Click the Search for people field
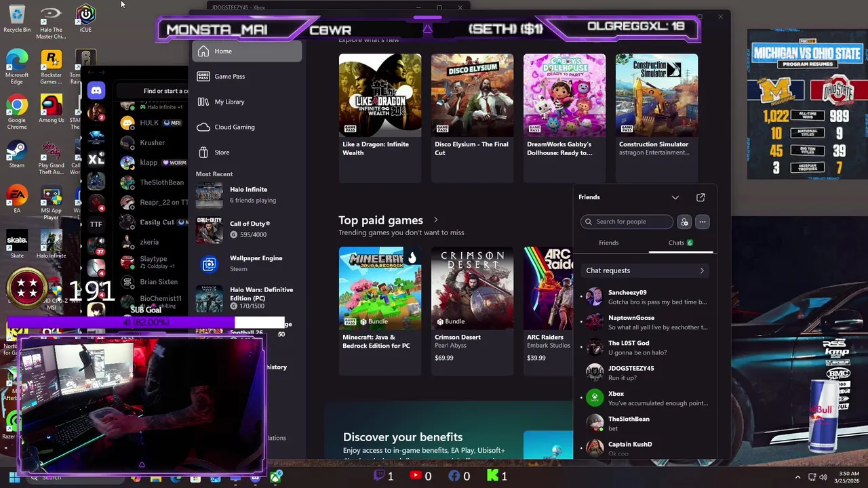 627,222
